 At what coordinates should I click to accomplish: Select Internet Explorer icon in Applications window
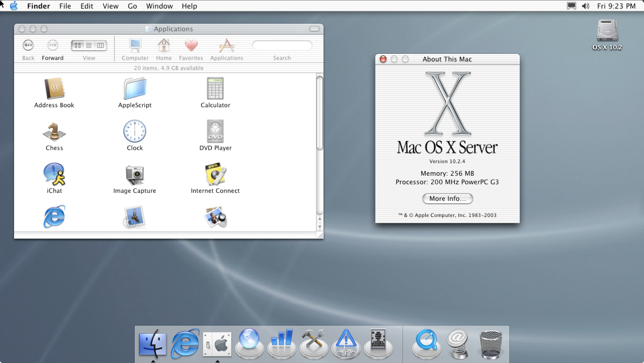tap(54, 216)
